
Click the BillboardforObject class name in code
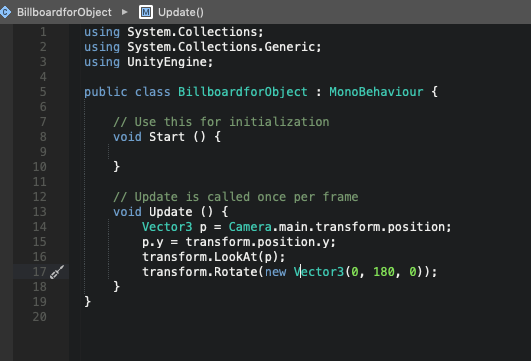click(x=243, y=92)
